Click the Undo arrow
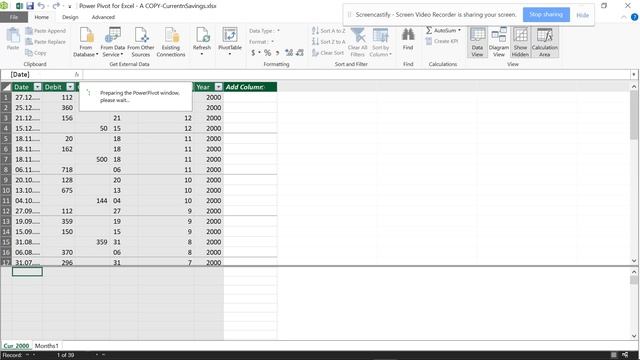640x360 pixels. (41, 6)
